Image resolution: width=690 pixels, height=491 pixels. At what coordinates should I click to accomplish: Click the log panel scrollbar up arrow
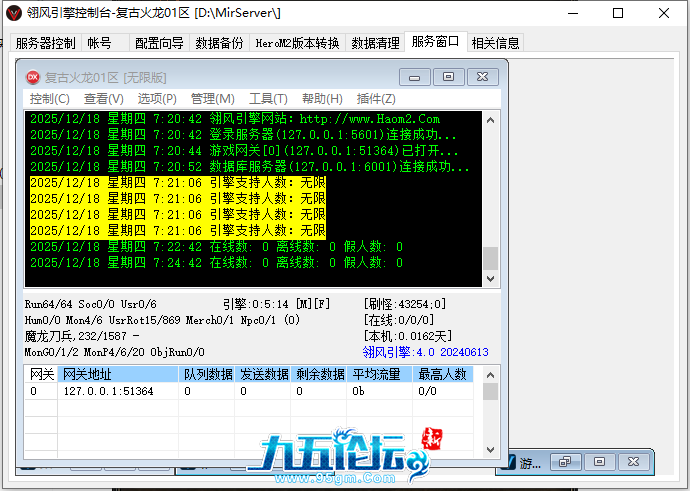[490, 120]
